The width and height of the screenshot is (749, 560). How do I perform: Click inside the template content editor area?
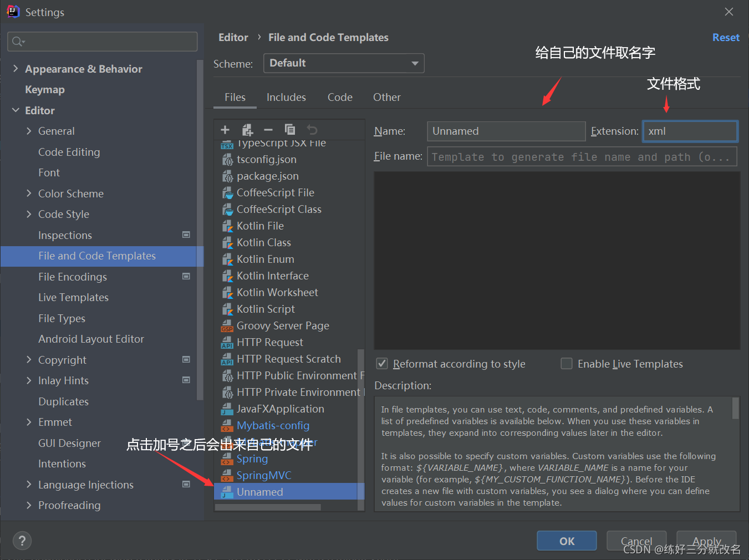coord(557,261)
